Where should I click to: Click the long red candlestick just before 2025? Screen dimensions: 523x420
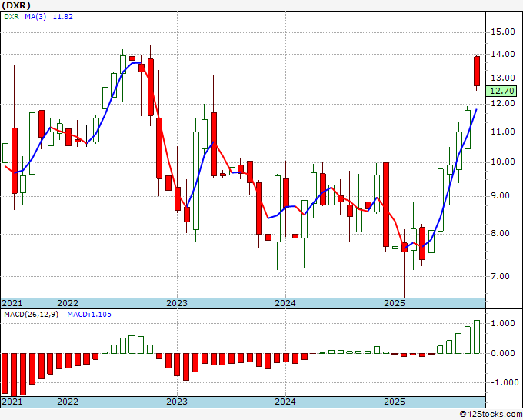(386, 205)
